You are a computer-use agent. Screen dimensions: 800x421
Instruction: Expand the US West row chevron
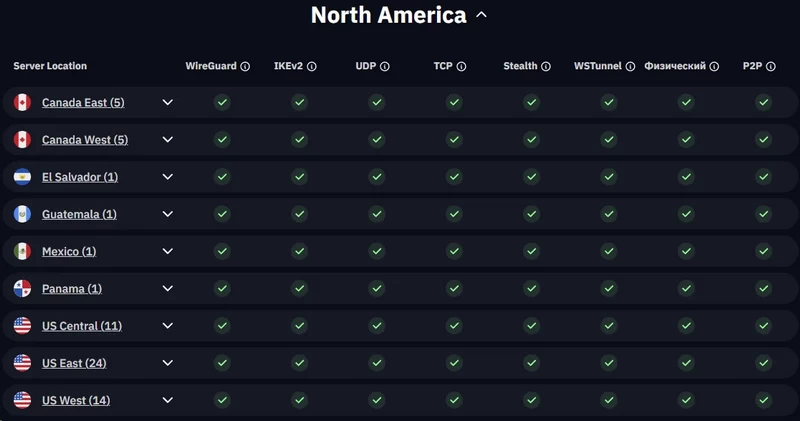tap(167, 401)
